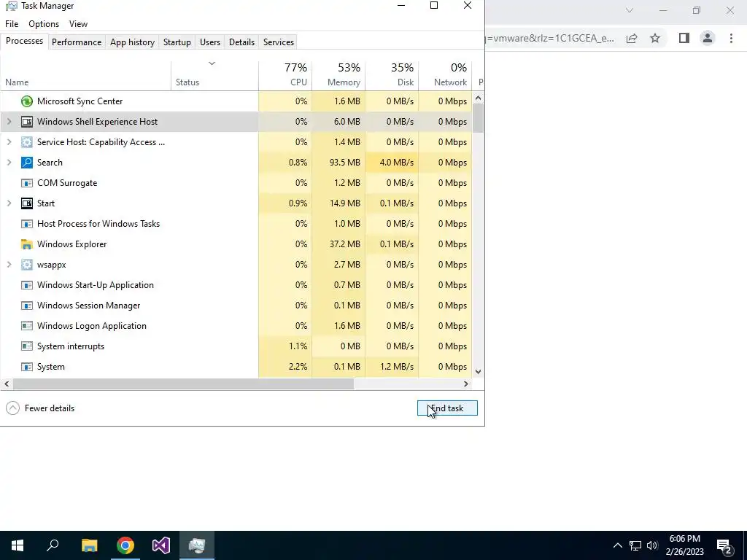Image resolution: width=747 pixels, height=560 pixels.
Task: Expand the Start process row
Action: 9,203
